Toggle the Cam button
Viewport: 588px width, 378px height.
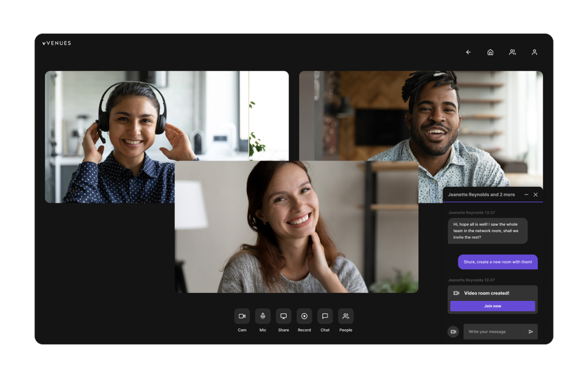[x=242, y=316]
